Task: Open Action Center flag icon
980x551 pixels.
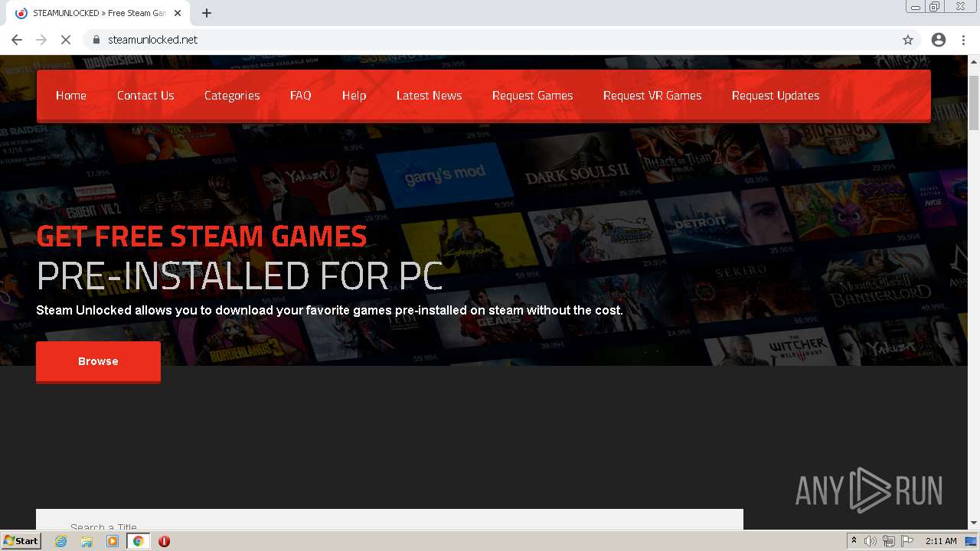Action: (907, 541)
